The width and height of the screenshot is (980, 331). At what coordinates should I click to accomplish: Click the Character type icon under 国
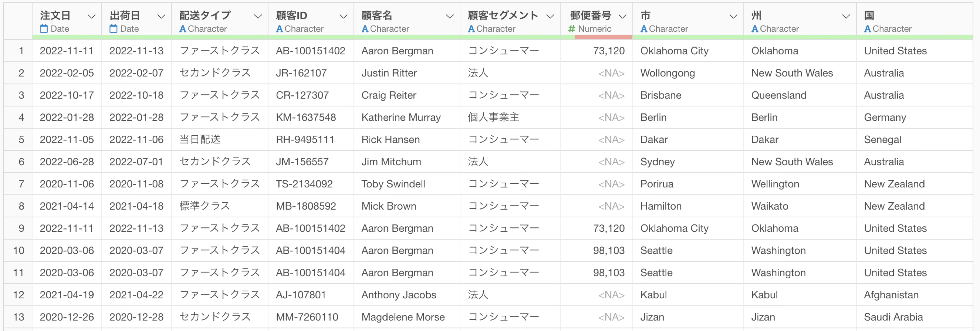867,29
